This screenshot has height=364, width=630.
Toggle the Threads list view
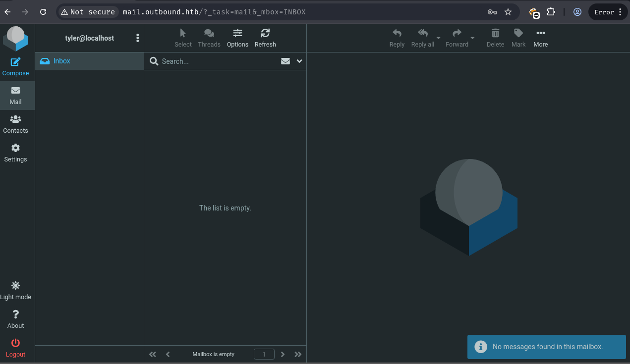click(x=209, y=33)
